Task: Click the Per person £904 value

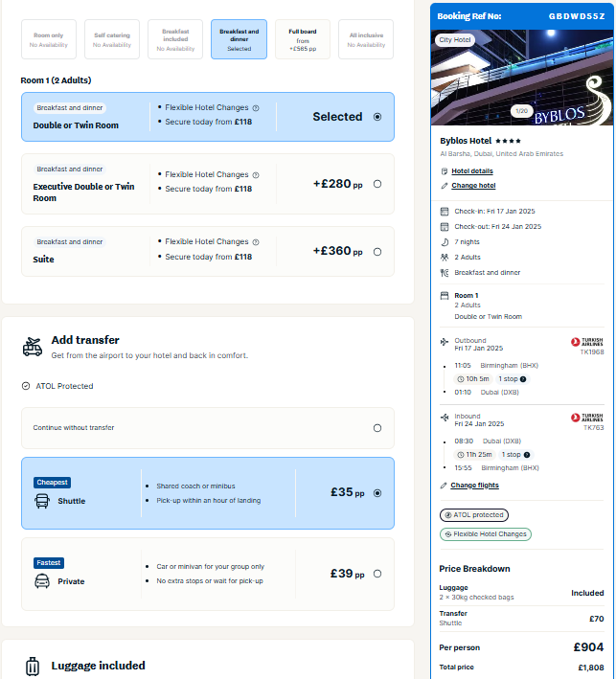Action: click(x=588, y=647)
